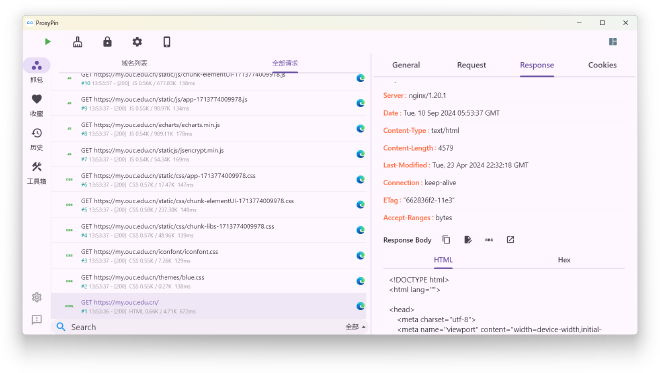
Task: Open HTTPS proxy lock icon
Action: tap(107, 42)
